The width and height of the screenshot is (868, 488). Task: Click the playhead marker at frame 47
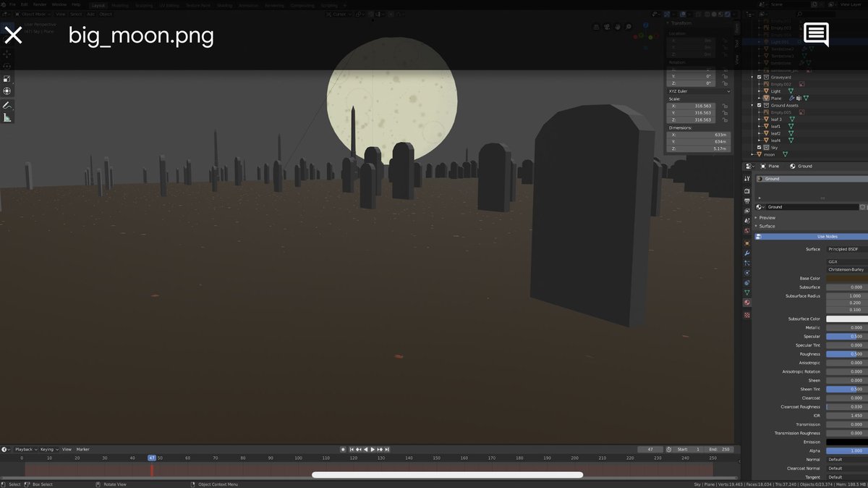coord(152,458)
